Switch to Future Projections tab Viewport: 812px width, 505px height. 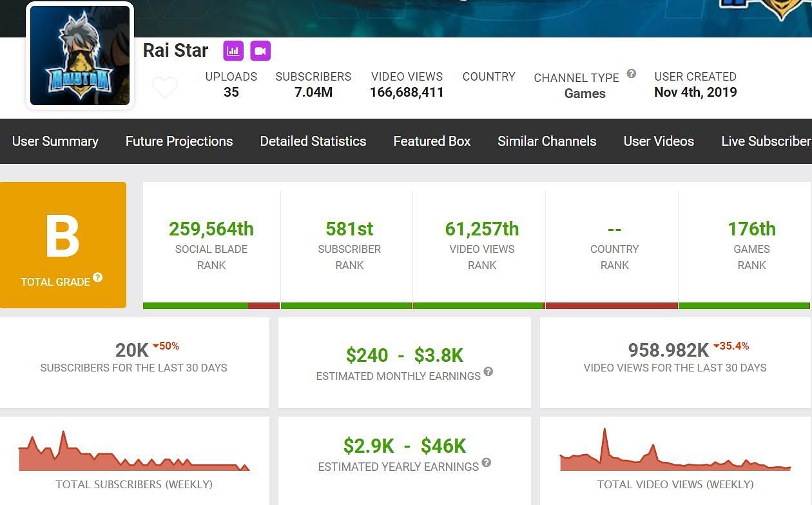179,141
